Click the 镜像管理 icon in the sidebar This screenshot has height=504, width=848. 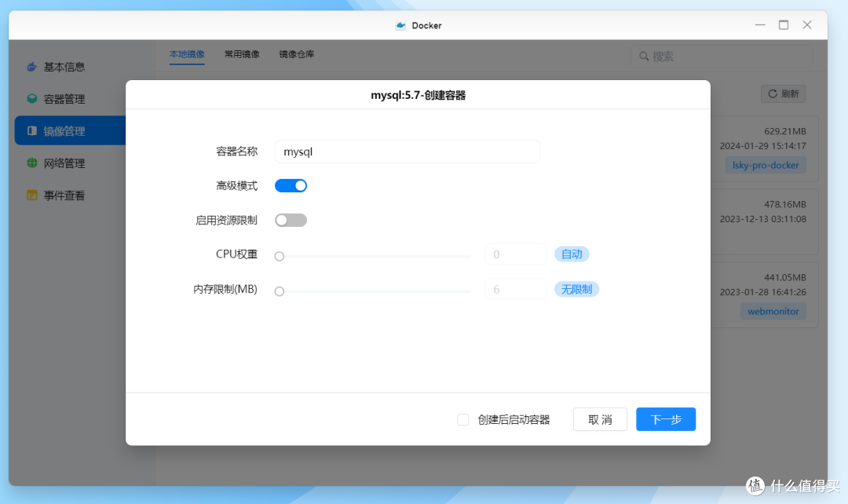tap(32, 131)
